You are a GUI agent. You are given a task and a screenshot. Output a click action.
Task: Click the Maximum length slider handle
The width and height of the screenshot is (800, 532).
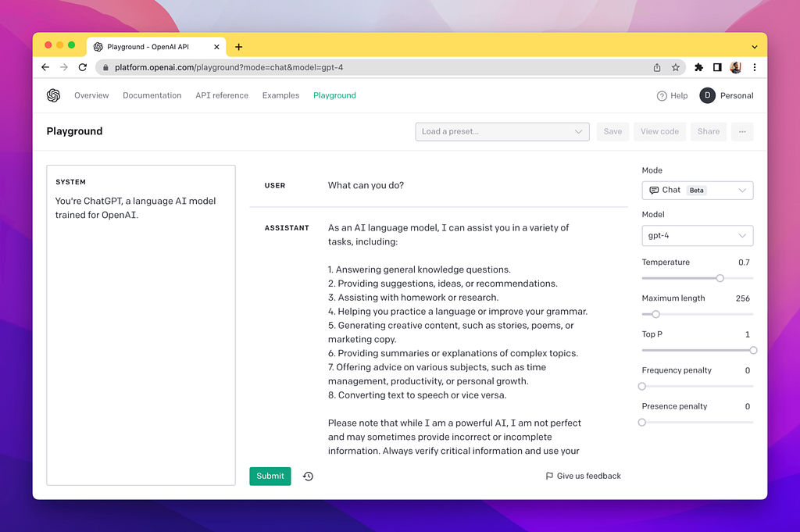click(x=656, y=314)
